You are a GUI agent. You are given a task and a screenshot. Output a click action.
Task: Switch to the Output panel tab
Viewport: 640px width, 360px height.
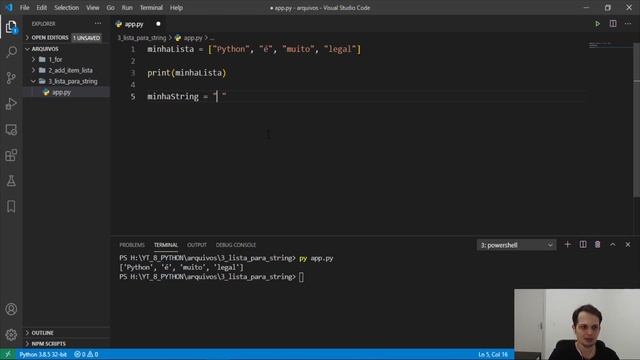[197, 245]
